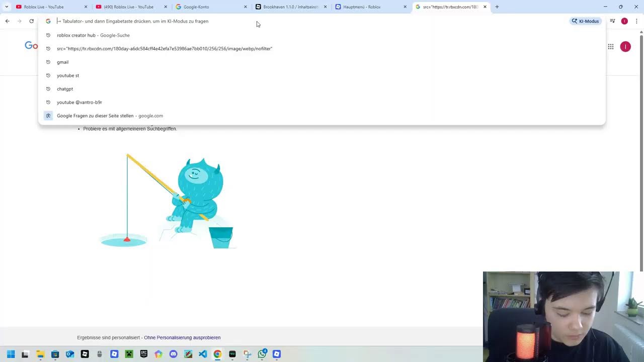Close the Hauptmenü - Roblox tab

tap(405, 7)
